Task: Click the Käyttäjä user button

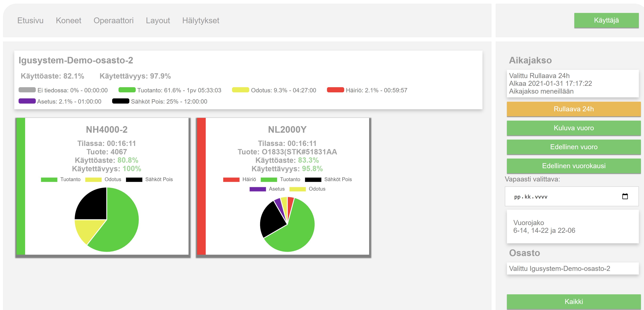Action: 606,20
